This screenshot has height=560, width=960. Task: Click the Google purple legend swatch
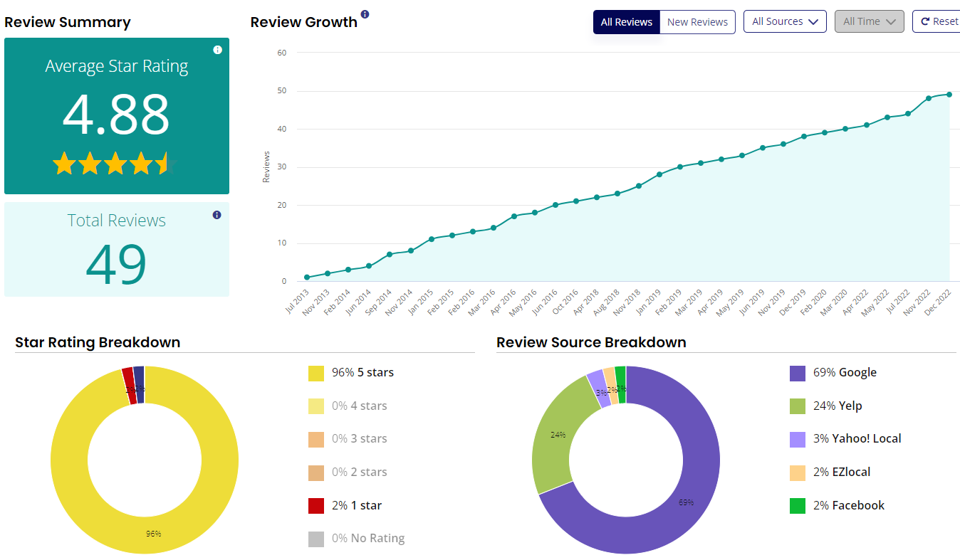[798, 373]
